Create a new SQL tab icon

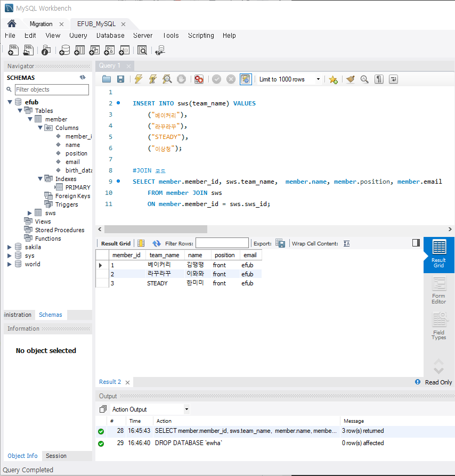pyautogui.click(x=13, y=50)
